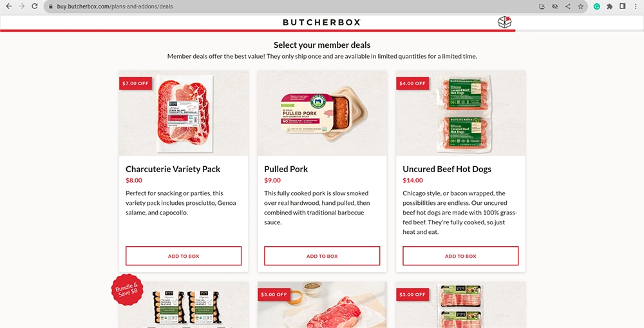Click the browser back arrow
Screen dimensions: 644x328
tap(8, 6)
